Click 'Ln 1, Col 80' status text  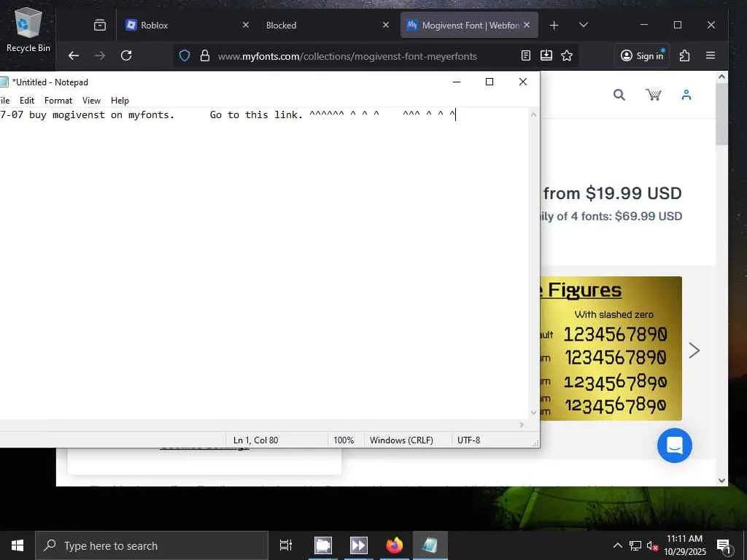coord(255,440)
